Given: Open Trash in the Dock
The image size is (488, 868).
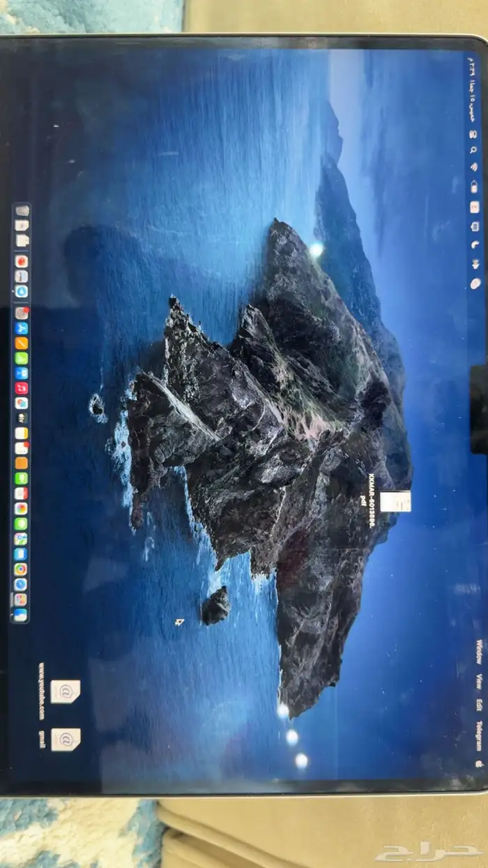Looking at the screenshot, I should point(22,211).
